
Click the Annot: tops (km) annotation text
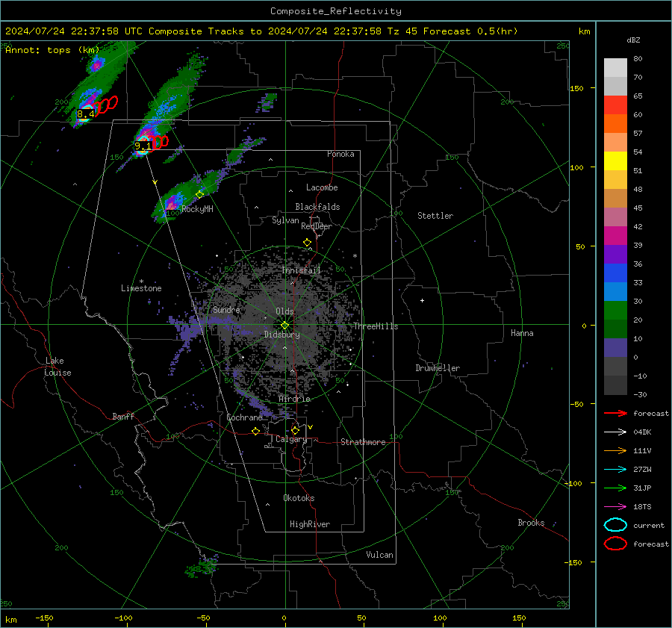[52, 50]
